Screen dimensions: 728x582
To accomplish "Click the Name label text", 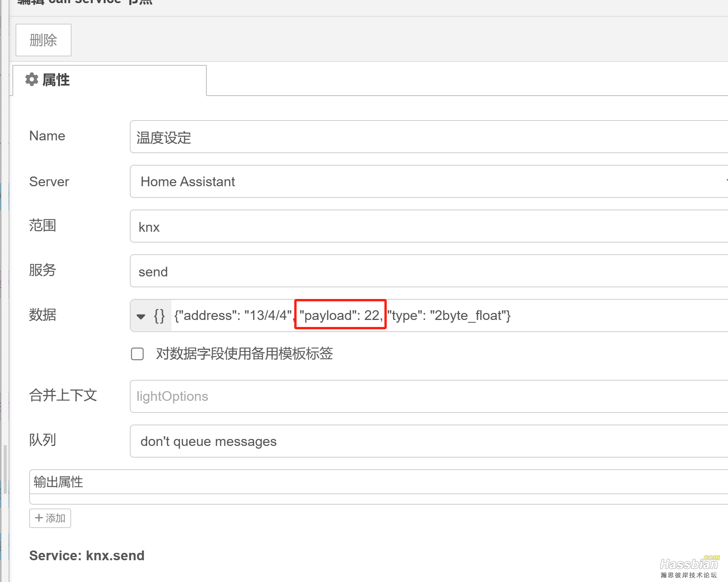I will tap(47, 136).
